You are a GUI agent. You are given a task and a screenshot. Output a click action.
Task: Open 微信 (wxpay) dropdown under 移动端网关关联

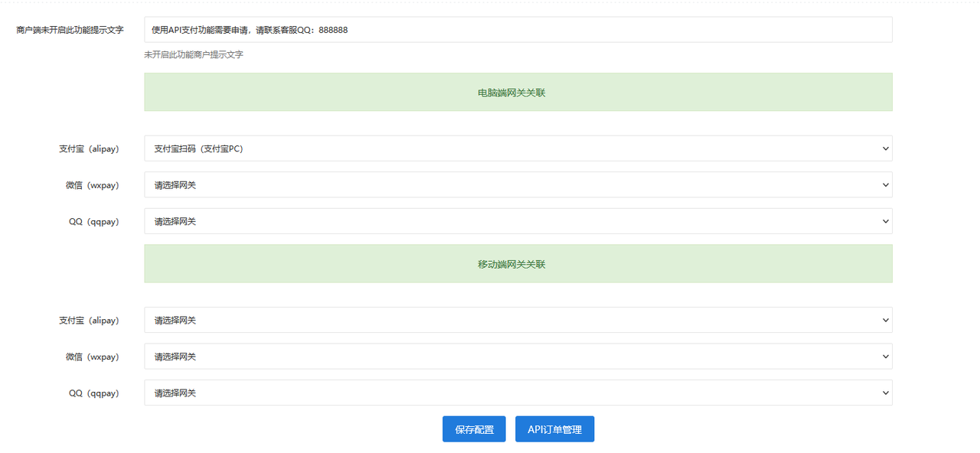[518, 356]
